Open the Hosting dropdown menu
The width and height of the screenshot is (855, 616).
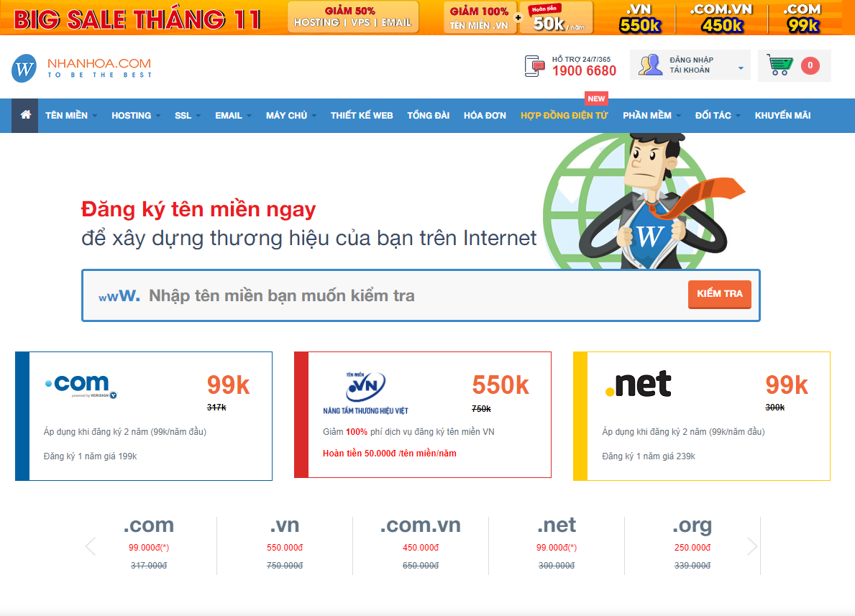click(136, 116)
